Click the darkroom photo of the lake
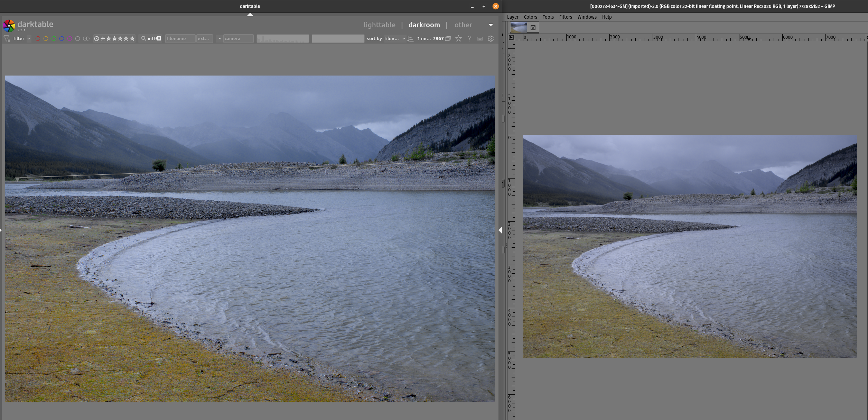The height and width of the screenshot is (420, 868). click(250, 239)
